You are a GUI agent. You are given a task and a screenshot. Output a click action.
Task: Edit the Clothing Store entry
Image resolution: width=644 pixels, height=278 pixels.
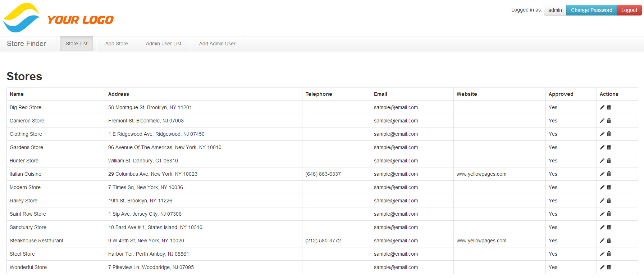point(602,134)
